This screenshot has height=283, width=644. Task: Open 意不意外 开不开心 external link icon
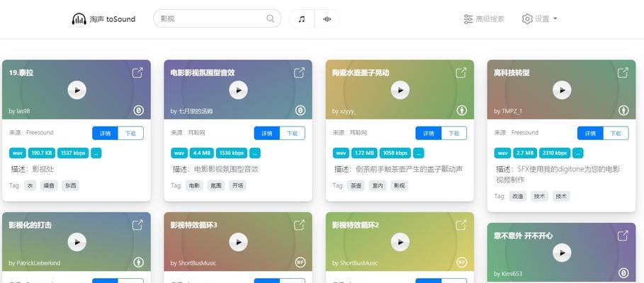click(623, 236)
